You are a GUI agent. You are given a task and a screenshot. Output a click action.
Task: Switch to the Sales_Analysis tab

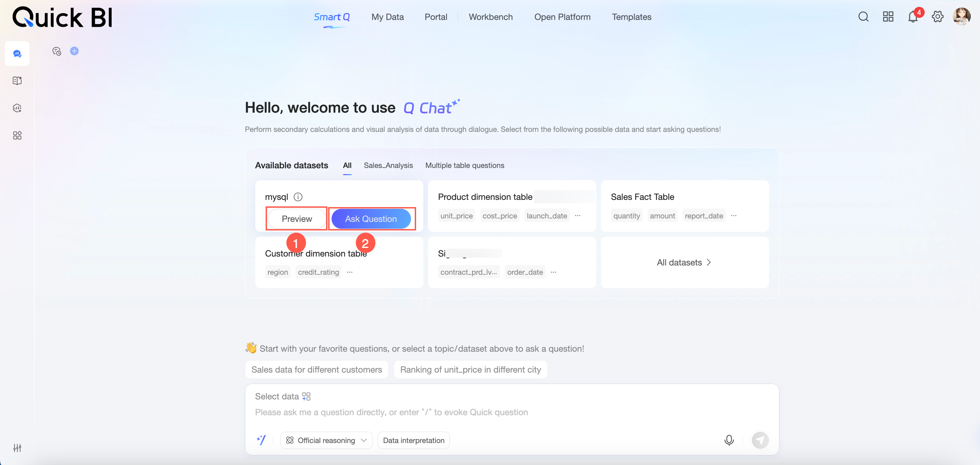[x=388, y=166]
